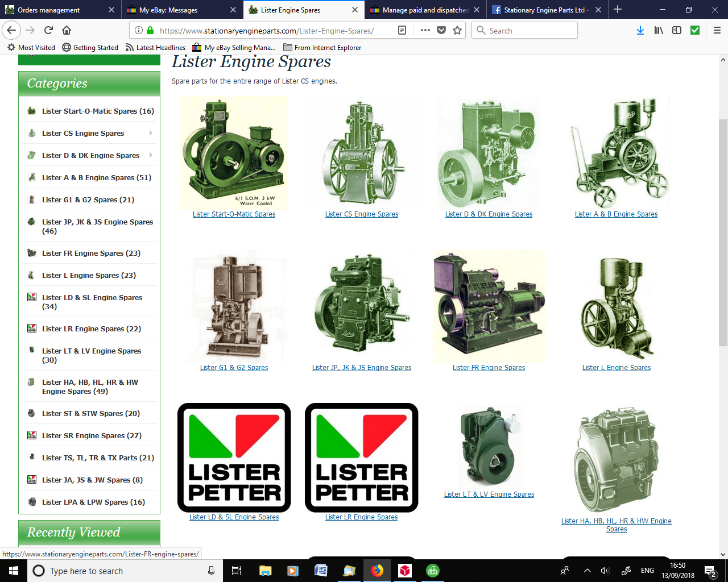Switch to Stationary Engine Parts Ltd Facebook tab
The image size is (728, 582).
coord(547,10)
